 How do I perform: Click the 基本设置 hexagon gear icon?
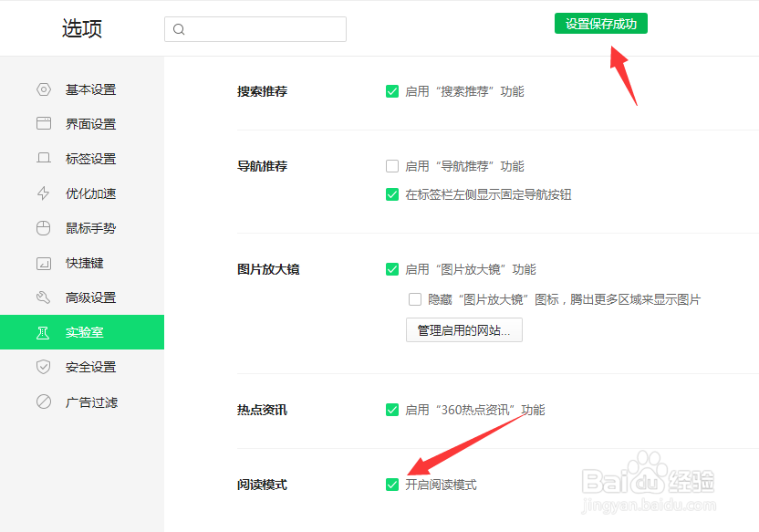click(44, 89)
